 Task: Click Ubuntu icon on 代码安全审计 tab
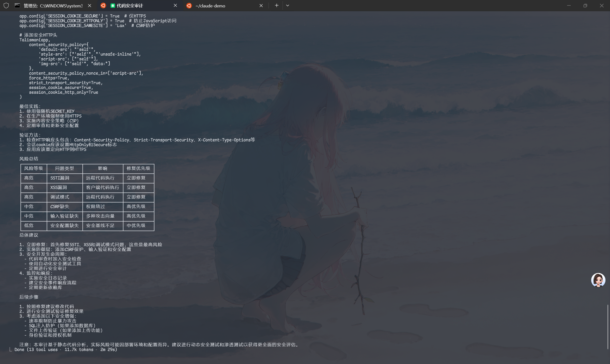click(x=103, y=5)
